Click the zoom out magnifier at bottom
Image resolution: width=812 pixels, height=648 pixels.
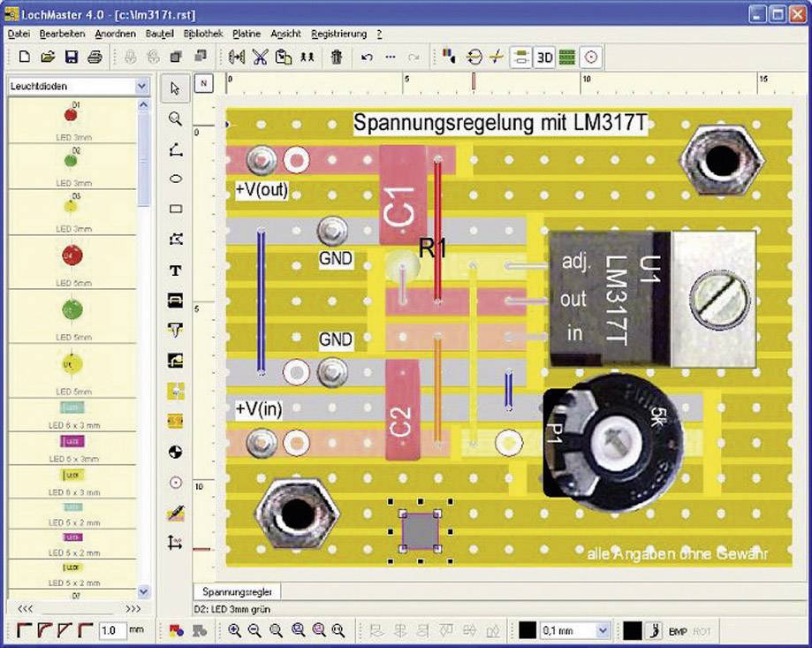(x=254, y=630)
